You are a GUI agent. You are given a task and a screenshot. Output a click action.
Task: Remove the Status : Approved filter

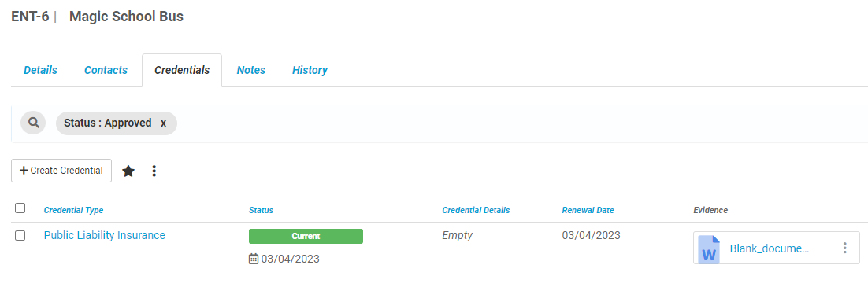pos(163,123)
